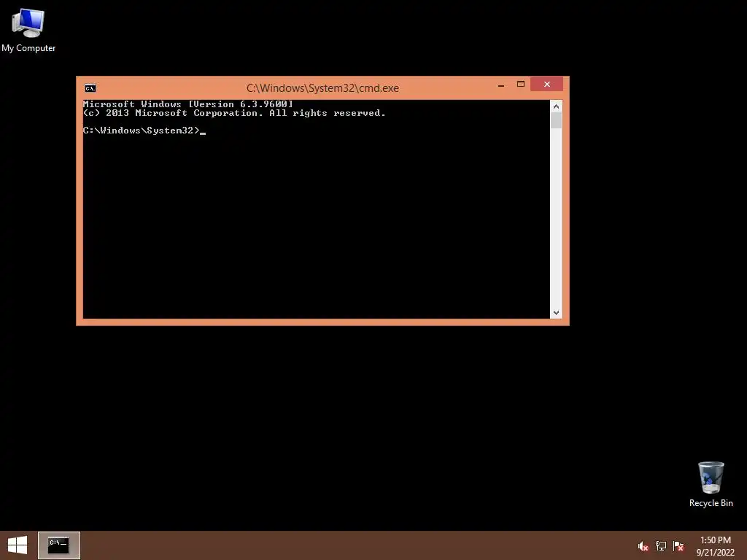Click the scrollbar thumb in cmd window

point(556,120)
